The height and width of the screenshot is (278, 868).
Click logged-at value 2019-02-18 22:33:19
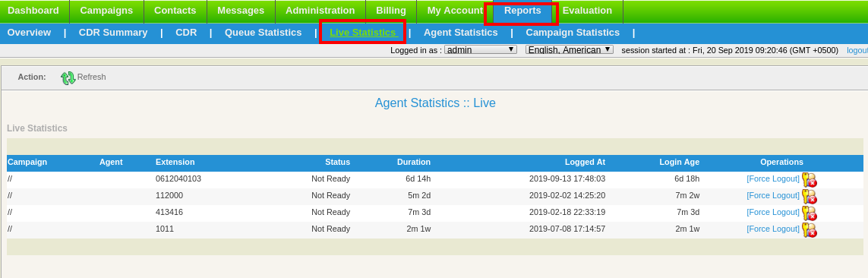pyautogui.click(x=567, y=212)
